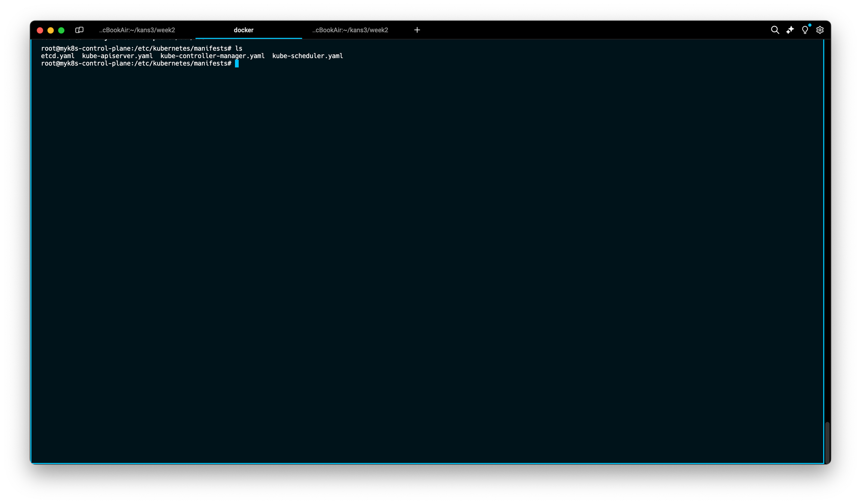This screenshot has height=504, width=861.
Task: Close the window with red button
Action: (x=40, y=31)
